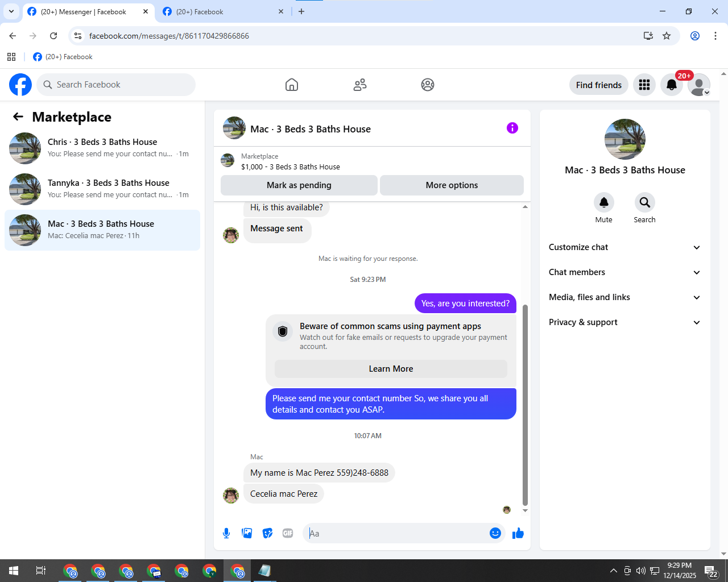Expand Media, files and links section
Viewport: 728px width, 582px height.
(x=625, y=297)
